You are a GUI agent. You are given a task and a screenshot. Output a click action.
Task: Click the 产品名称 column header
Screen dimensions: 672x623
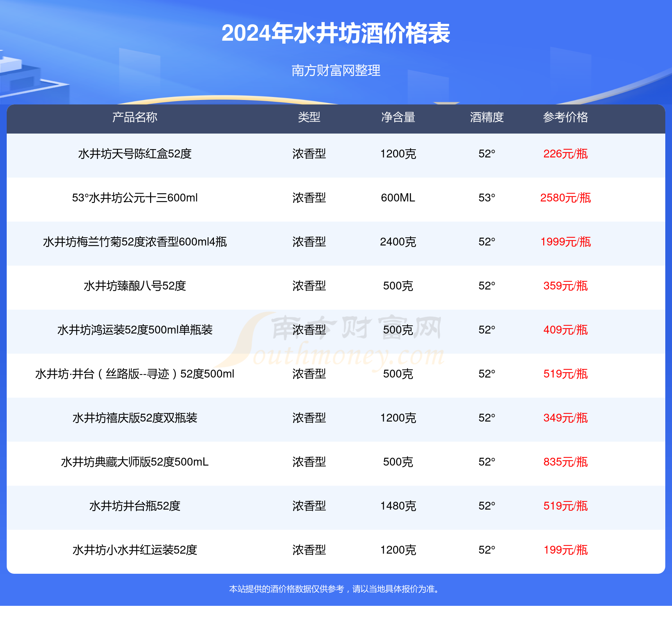coord(135,117)
